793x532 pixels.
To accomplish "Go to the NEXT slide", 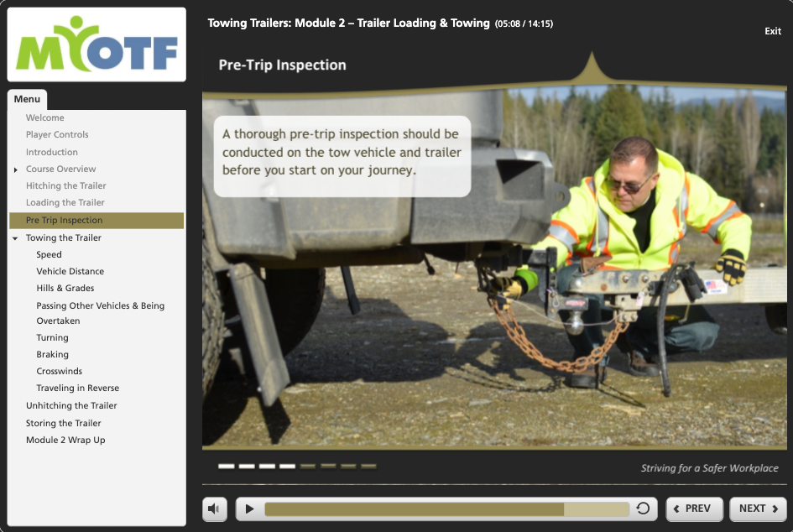I will coord(758,509).
